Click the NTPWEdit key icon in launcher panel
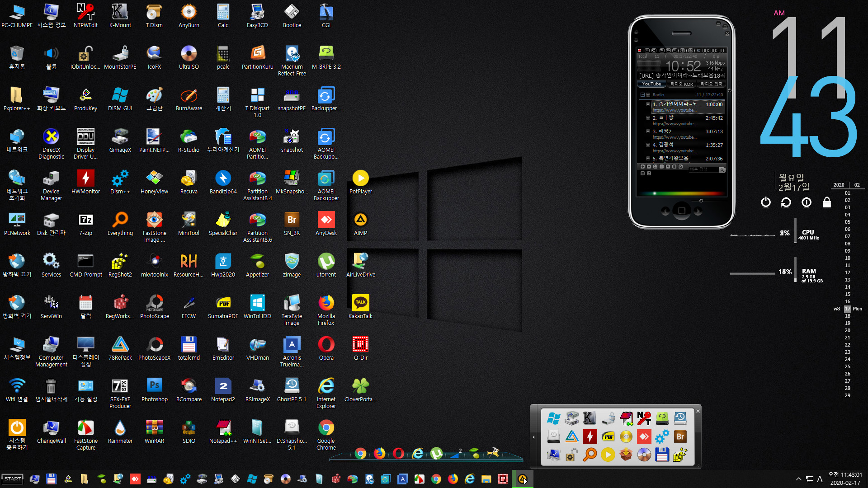This screenshot has height=488, width=868. click(x=644, y=418)
